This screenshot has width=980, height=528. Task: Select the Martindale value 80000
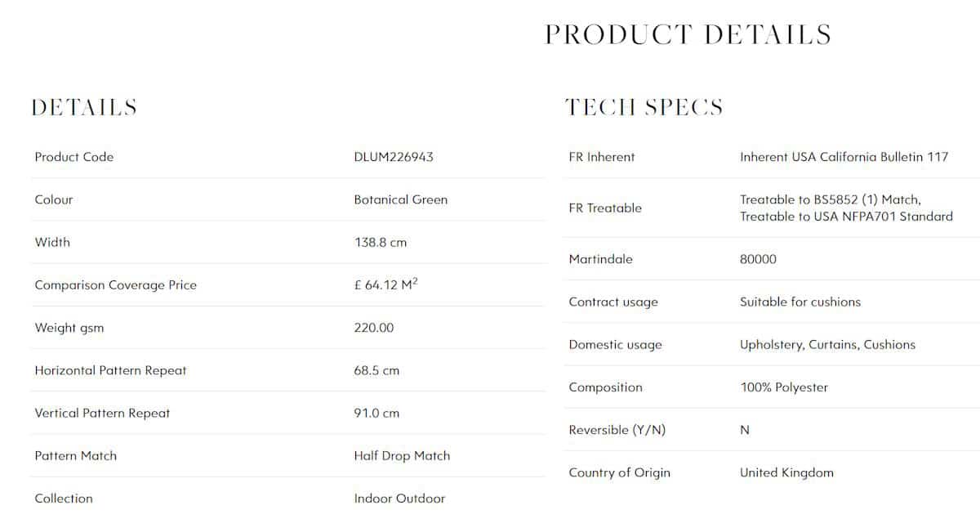(x=759, y=259)
